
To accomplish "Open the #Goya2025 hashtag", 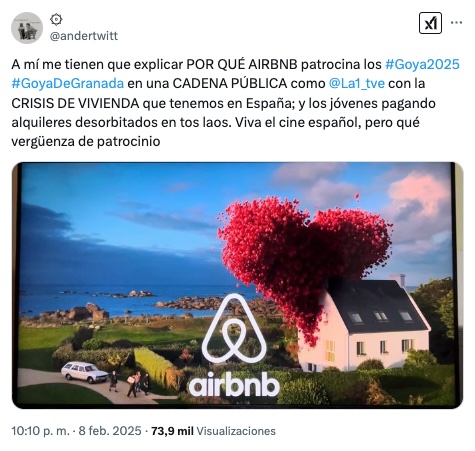I will (422, 64).
